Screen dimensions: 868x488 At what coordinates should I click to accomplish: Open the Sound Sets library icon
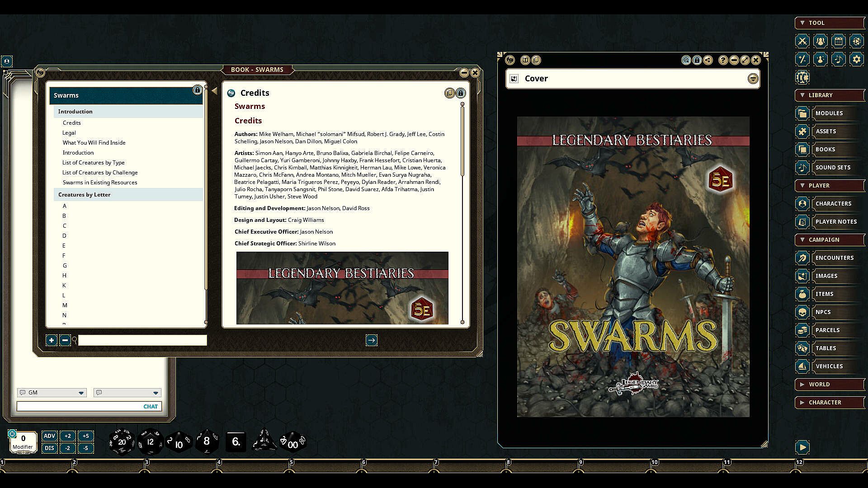802,167
